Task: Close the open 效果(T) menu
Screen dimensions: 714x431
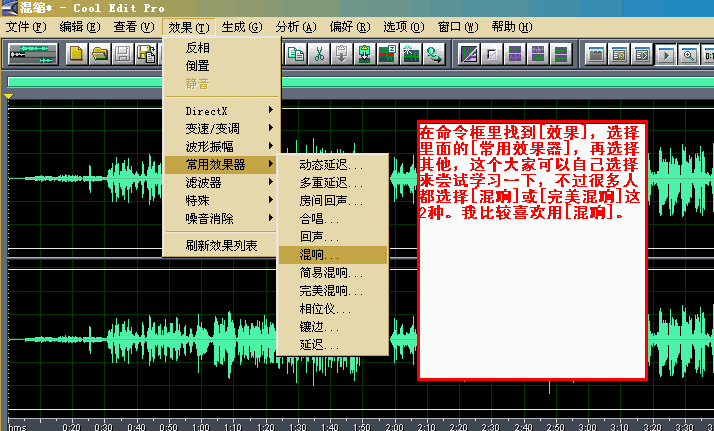Action: point(189,27)
